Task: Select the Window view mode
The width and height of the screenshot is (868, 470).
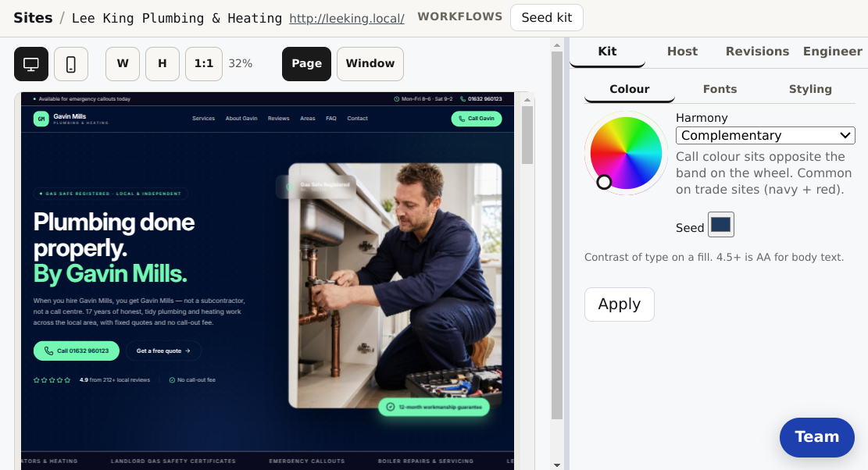Action: 370,64
